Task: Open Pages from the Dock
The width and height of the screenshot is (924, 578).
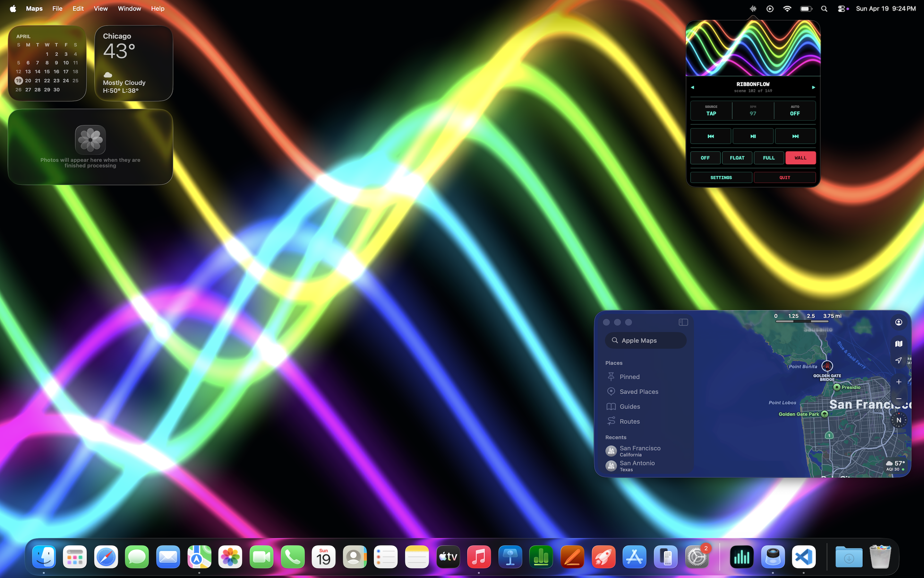Action: pyautogui.click(x=572, y=557)
